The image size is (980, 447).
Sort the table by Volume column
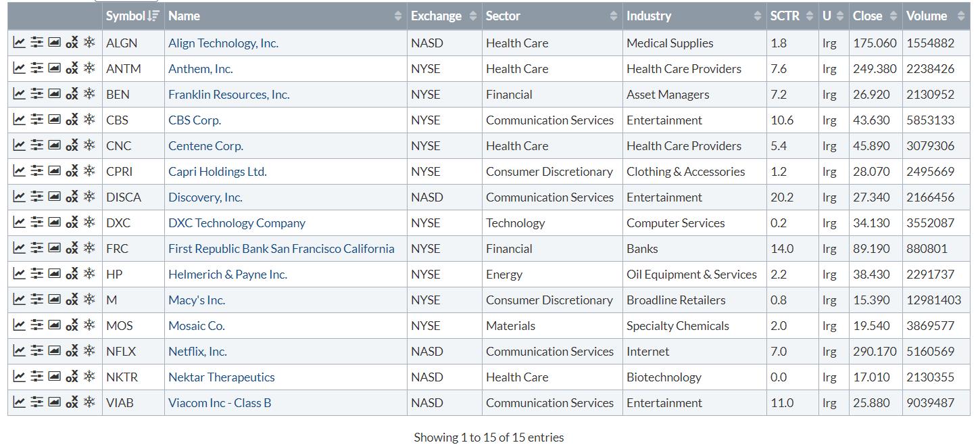click(960, 16)
